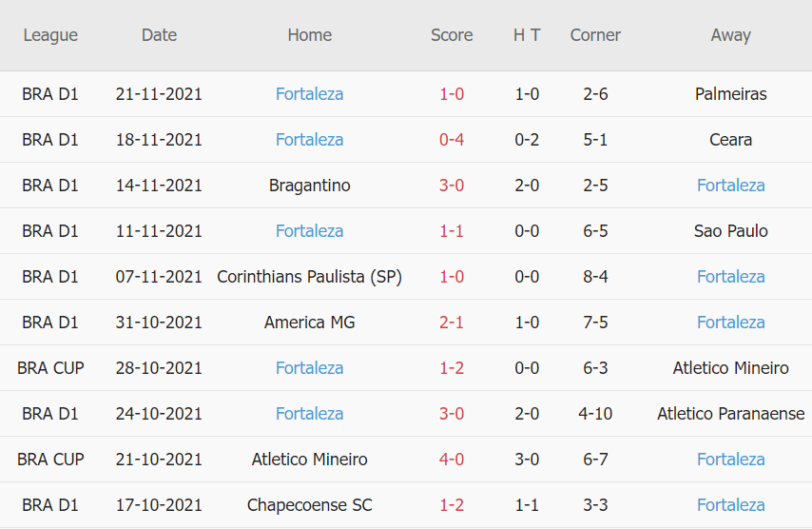Open Chapecoense SC team link
Image resolution: width=812 pixels, height=529 pixels.
point(309,505)
